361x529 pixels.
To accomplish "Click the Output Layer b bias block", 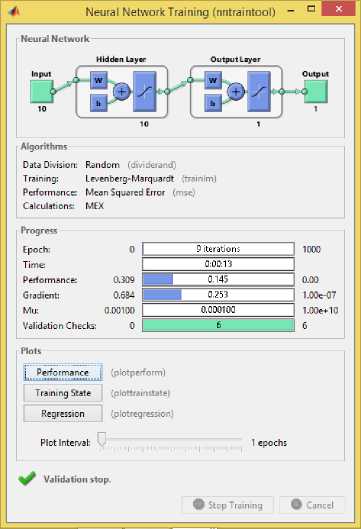I will [x=213, y=103].
